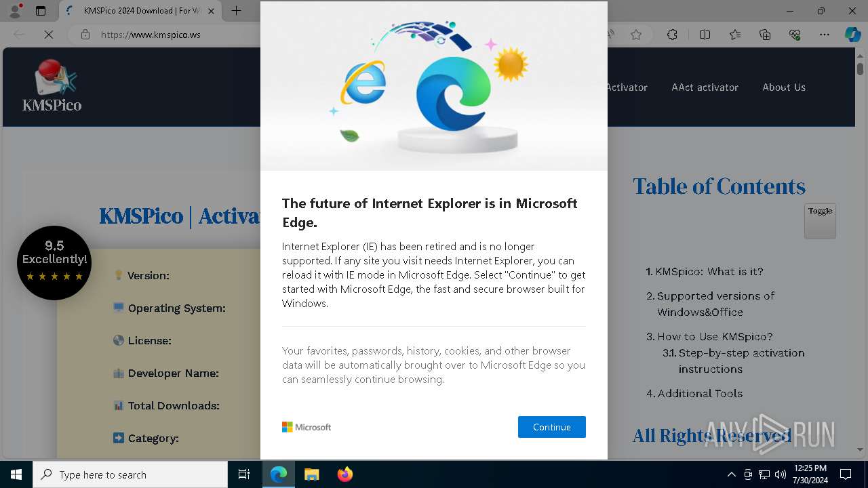
Task: Close the KMSPico 2024 Download tab
Action: [211, 11]
